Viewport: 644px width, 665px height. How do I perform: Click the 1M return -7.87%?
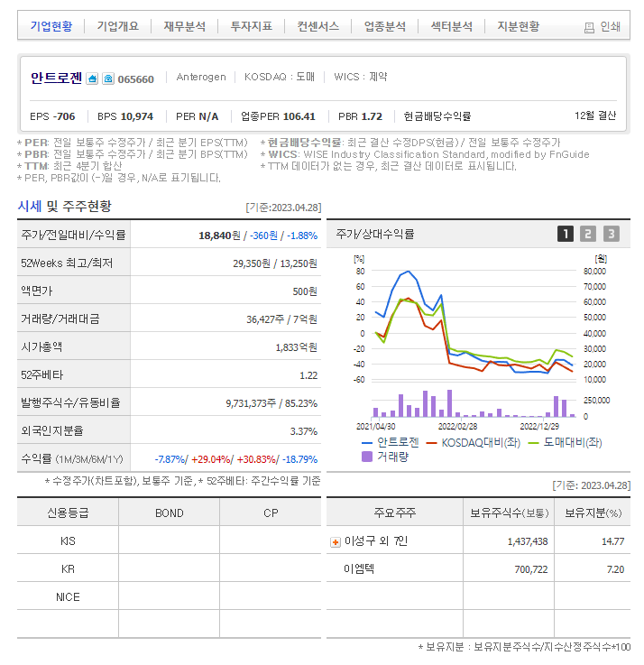[x=170, y=459]
